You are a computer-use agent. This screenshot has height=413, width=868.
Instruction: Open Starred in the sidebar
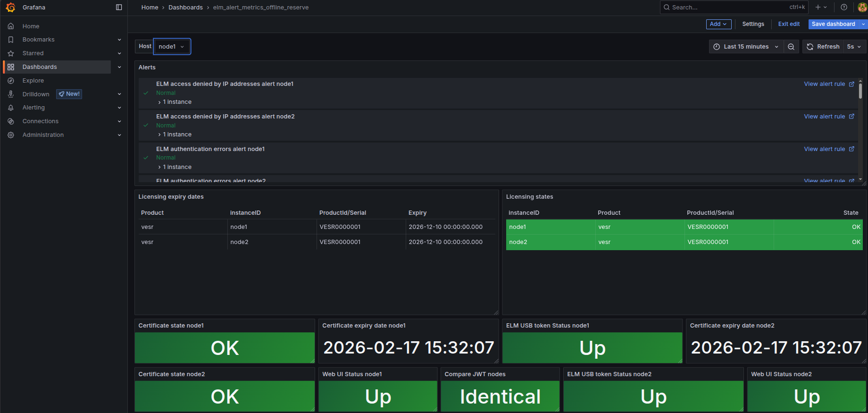pos(33,53)
